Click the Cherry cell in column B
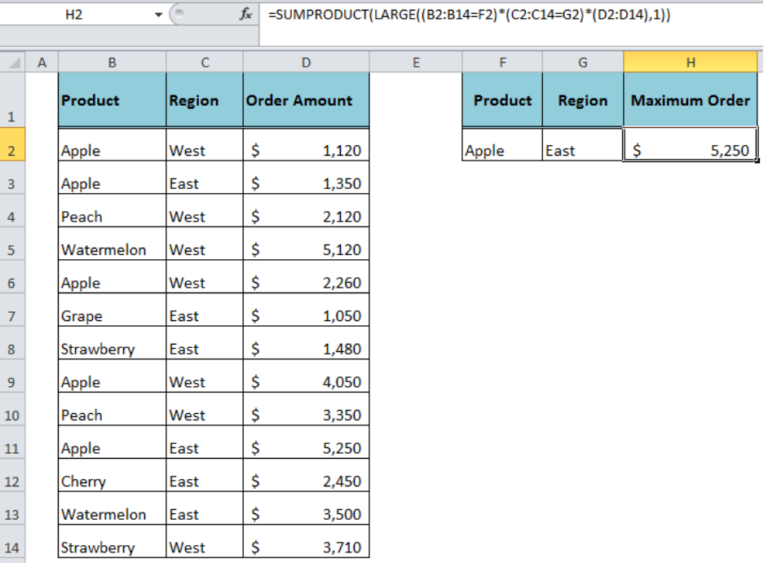 112,481
